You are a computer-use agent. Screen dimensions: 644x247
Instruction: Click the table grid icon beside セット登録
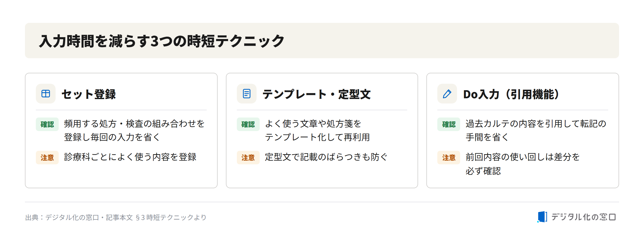(46, 94)
